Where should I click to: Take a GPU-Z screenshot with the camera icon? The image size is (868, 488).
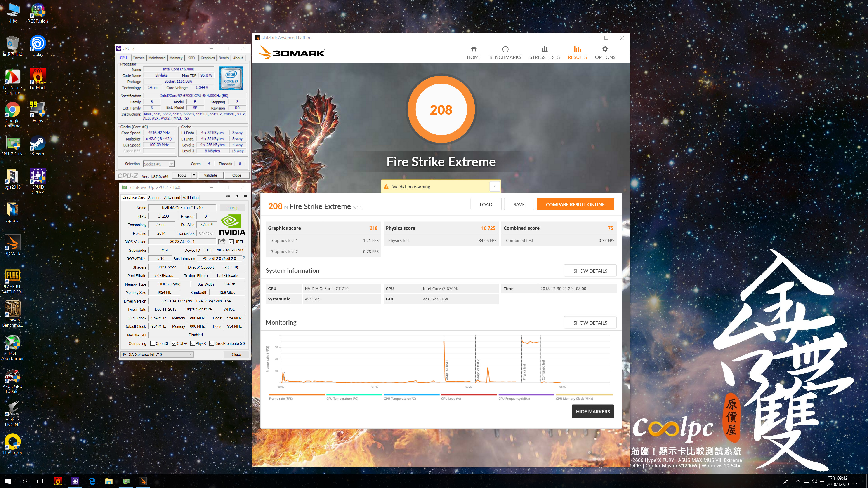[x=228, y=196]
